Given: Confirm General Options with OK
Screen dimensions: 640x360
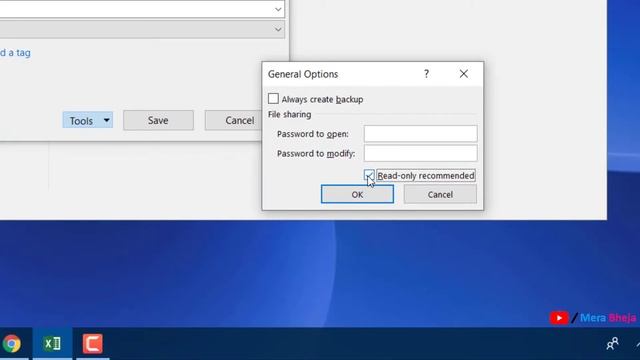Looking at the screenshot, I should 357,194.
